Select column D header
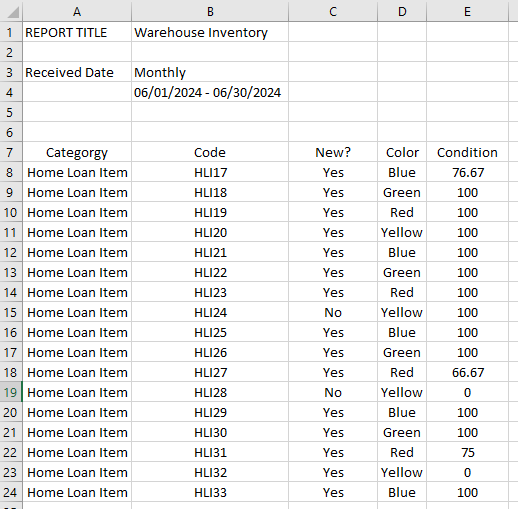The width and height of the screenshot is (518, 509). [402, 12]
